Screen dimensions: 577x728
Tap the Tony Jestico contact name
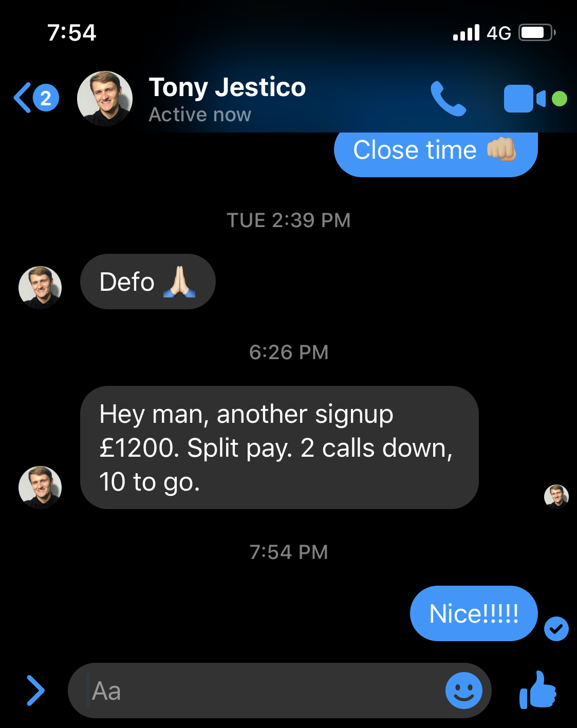227,87
